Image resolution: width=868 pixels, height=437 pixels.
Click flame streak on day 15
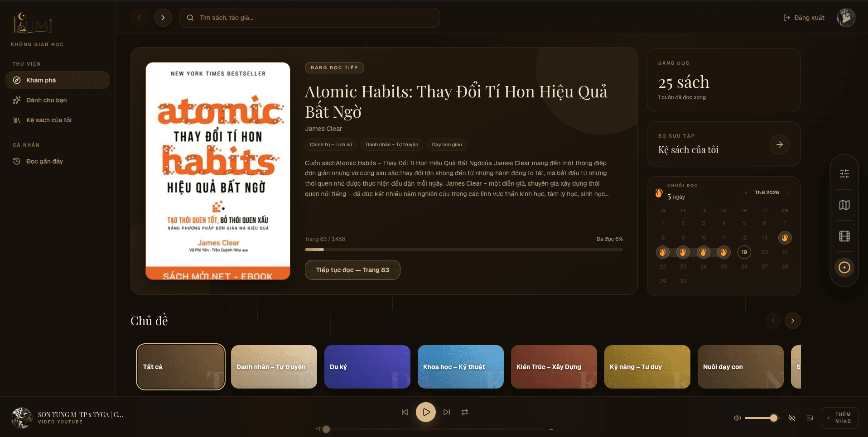point(663,252)
